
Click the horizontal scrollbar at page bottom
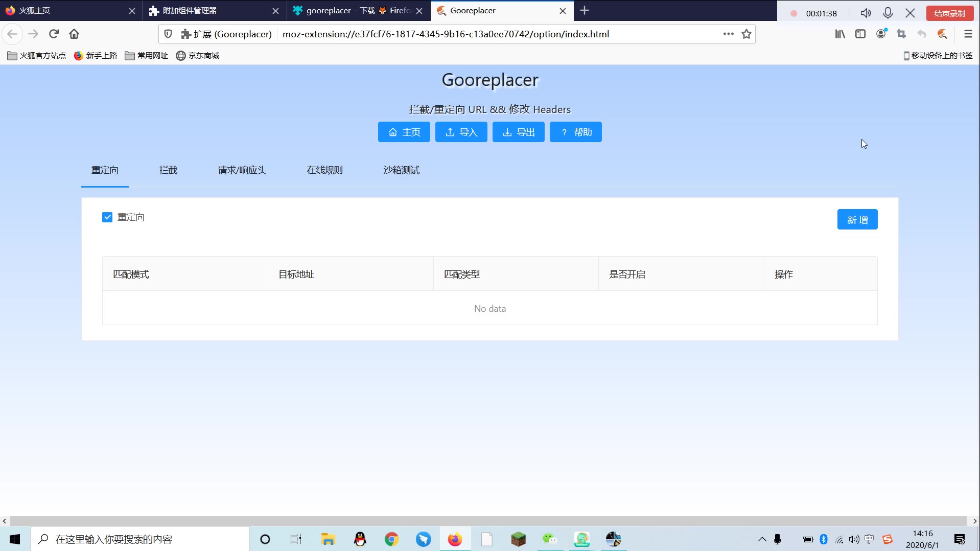(488, 521)
